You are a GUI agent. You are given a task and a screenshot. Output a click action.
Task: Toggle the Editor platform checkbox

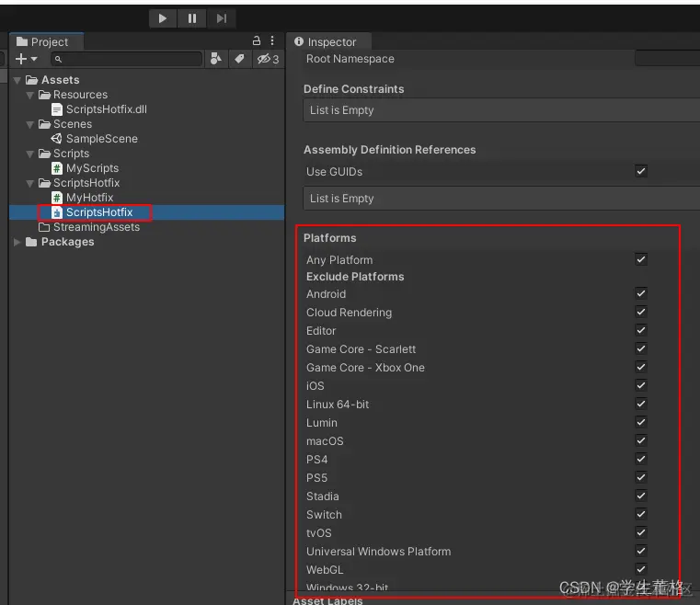[x=641, y=330]
